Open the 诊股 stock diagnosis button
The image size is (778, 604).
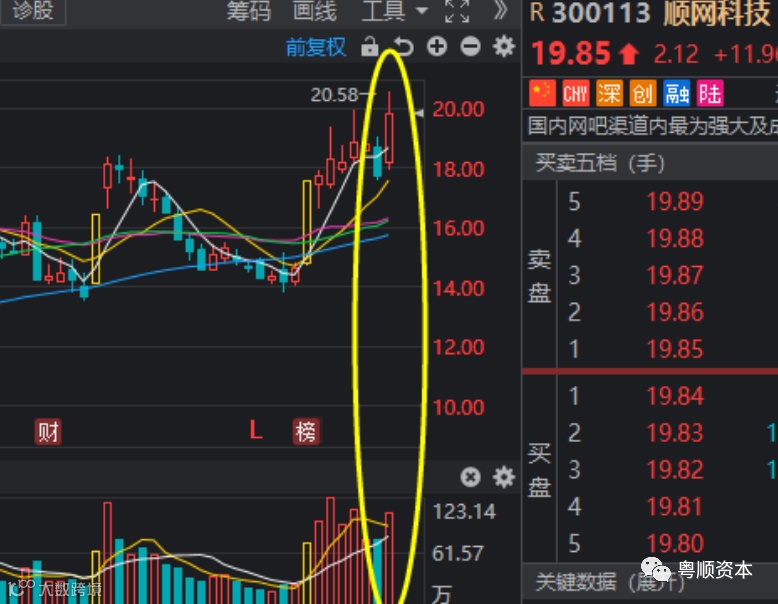click(32, 10)
